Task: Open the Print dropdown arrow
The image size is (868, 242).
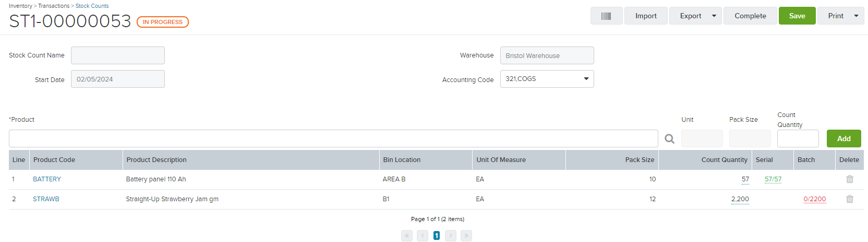Action: click(856, 16)
